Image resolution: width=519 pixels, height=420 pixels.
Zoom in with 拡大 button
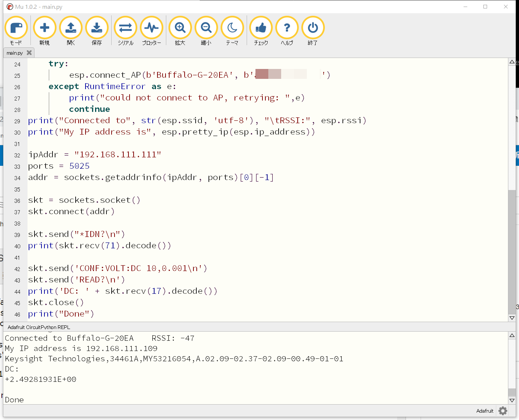(180, 31)
